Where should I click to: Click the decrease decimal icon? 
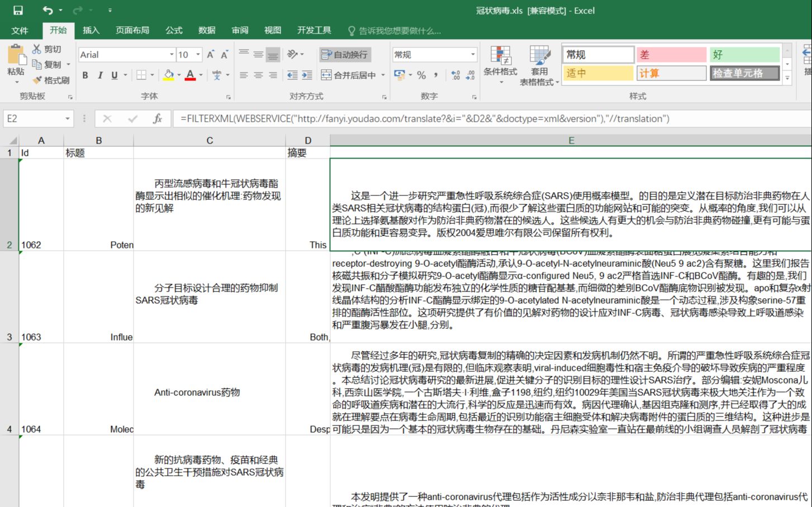click(x=470, y=75)
